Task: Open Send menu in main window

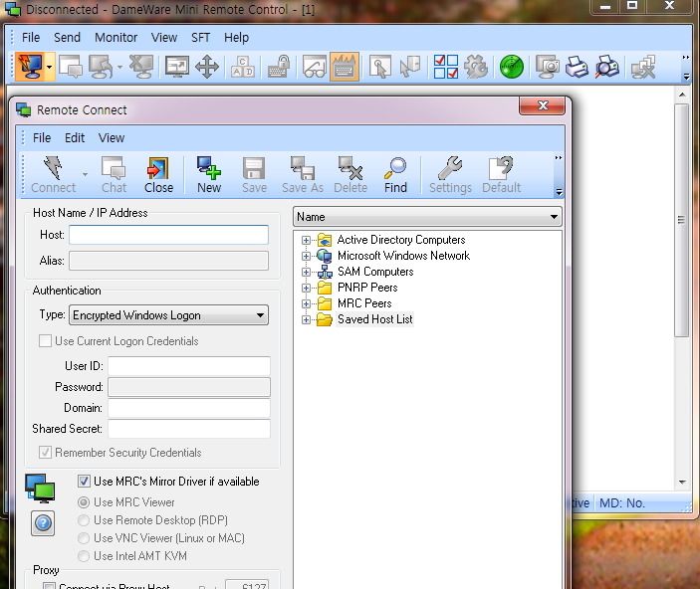Action: [67, 38]
